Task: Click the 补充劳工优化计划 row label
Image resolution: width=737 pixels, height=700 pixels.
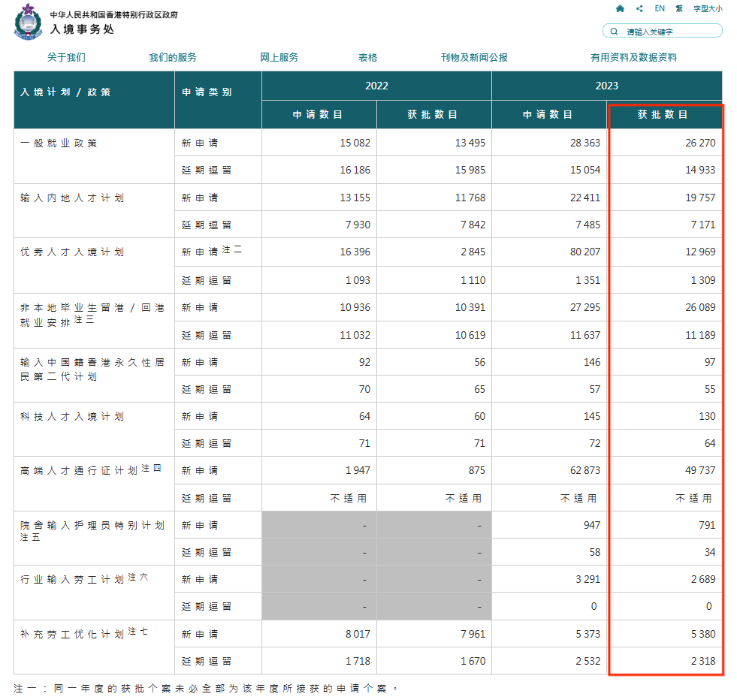Action: (83, 633)
